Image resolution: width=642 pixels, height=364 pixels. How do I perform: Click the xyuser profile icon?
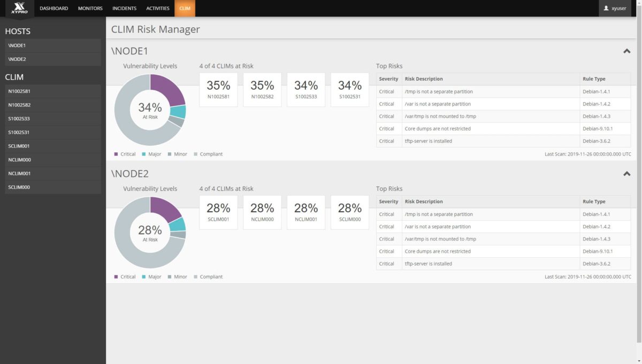click(606, 9)
